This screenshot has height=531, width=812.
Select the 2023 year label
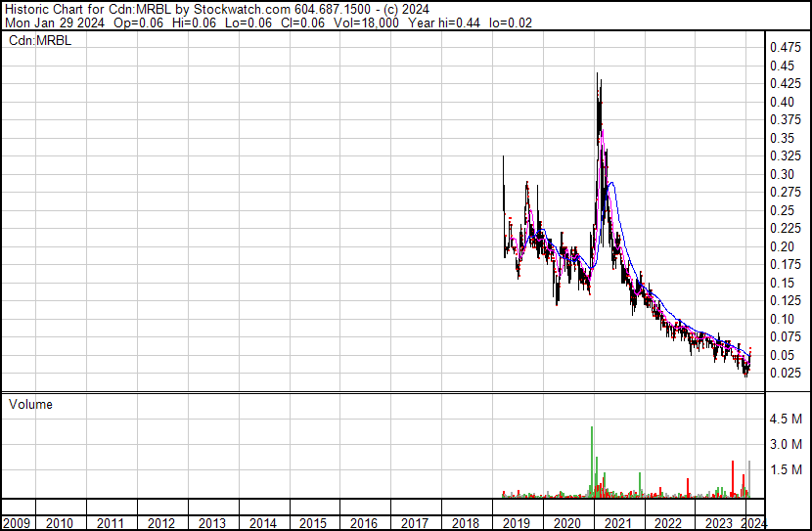coord(718,523)
